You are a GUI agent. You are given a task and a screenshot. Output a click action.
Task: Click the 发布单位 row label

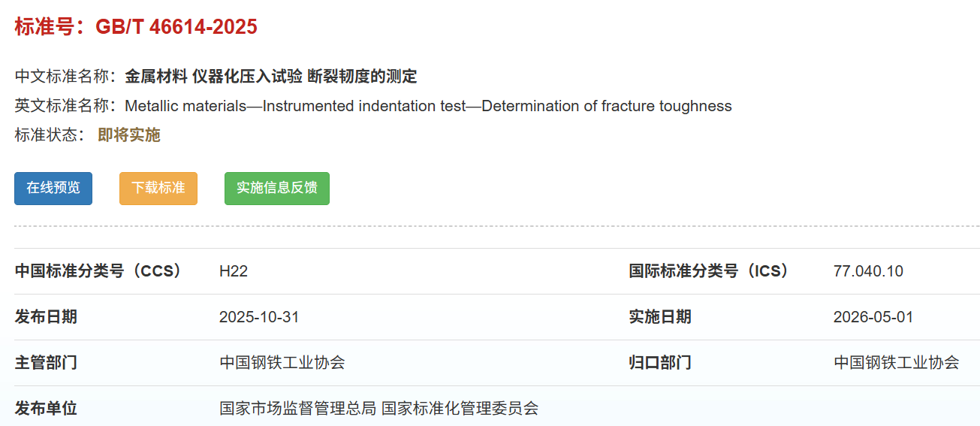point(46,409)
